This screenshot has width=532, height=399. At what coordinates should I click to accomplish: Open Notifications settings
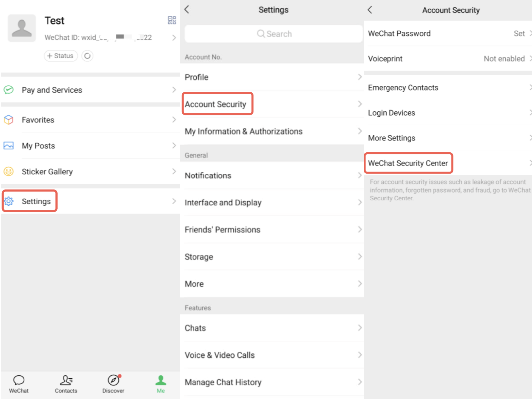[272, 175]
